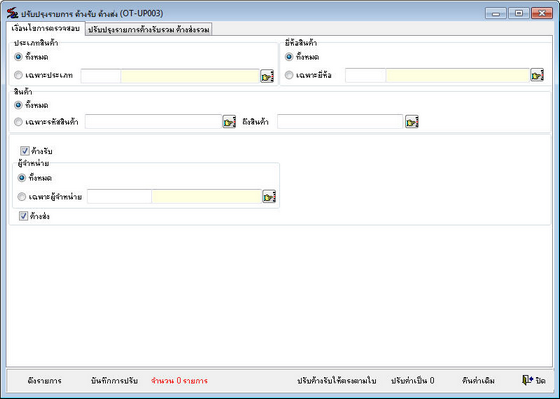Click the product type code input field
The image size is (560, 399).
[101, 76]
